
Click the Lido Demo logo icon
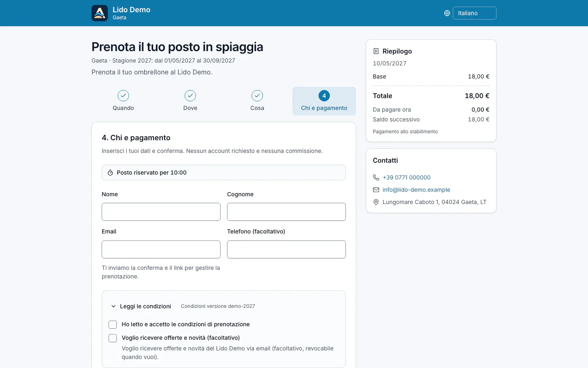[x=100, y=13]
